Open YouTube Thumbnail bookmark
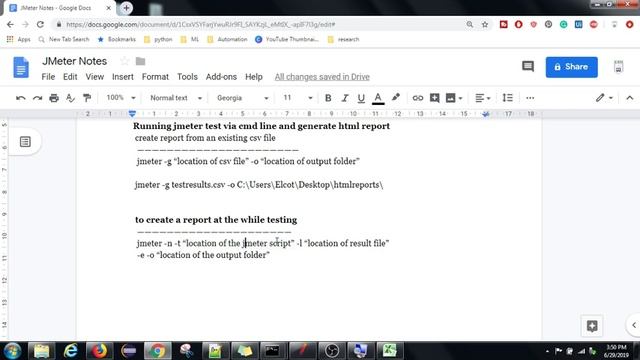The height and width of the screenshot is (360, 640). point(287,39)
